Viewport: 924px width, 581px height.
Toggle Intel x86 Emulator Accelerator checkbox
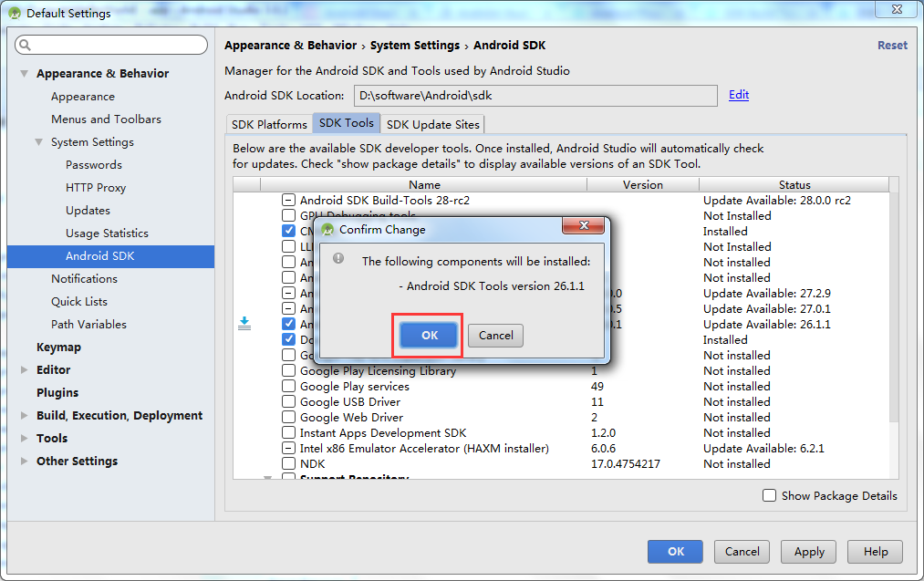pyautogui.click(x=289, y=448)
